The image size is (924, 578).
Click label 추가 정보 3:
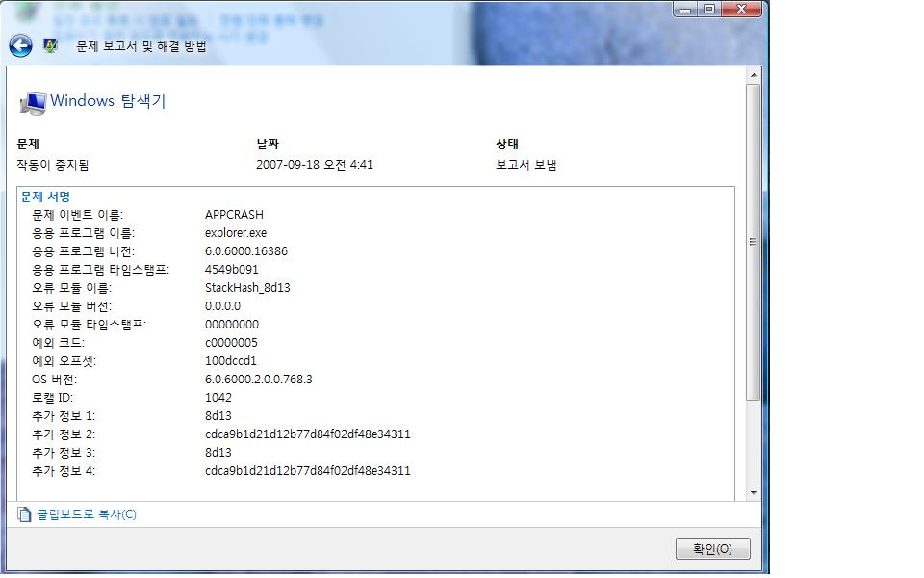[64, 453]
